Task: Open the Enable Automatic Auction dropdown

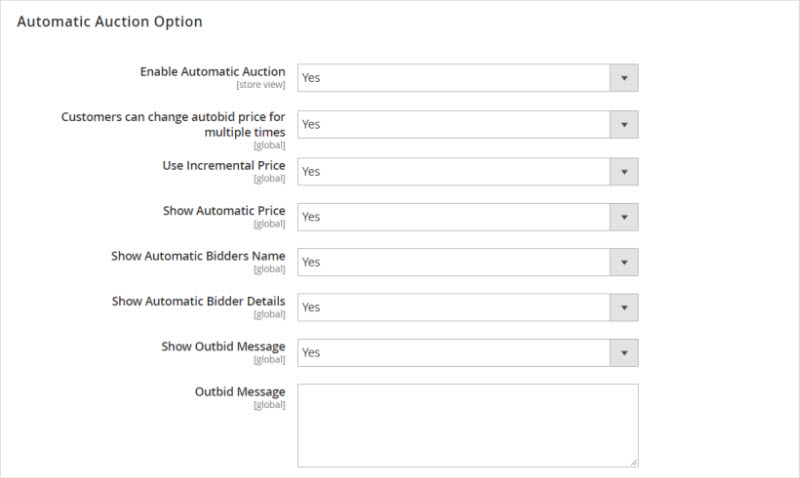Action: (467, 78)
